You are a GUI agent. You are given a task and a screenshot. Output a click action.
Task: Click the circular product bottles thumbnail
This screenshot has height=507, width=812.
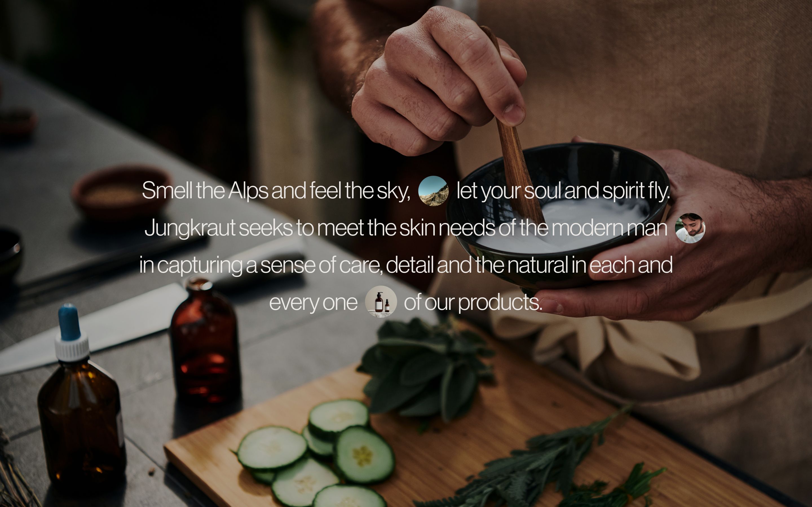pos(381,301)
